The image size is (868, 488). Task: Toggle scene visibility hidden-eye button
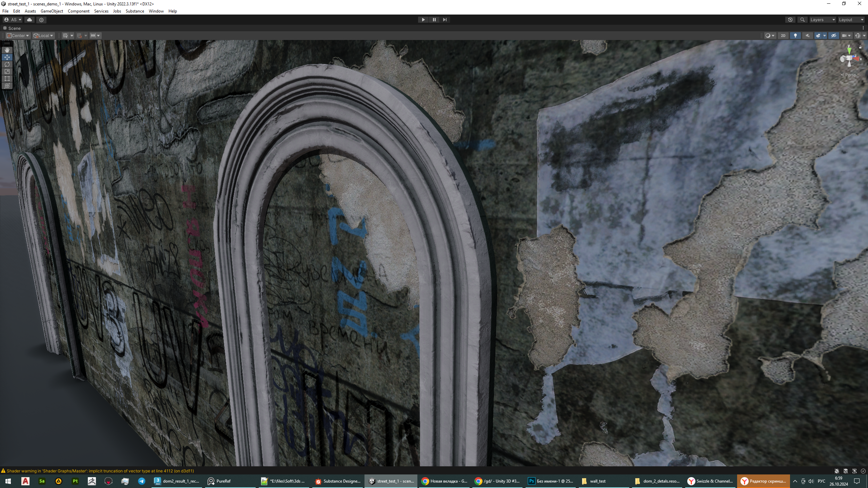(833, 36)
